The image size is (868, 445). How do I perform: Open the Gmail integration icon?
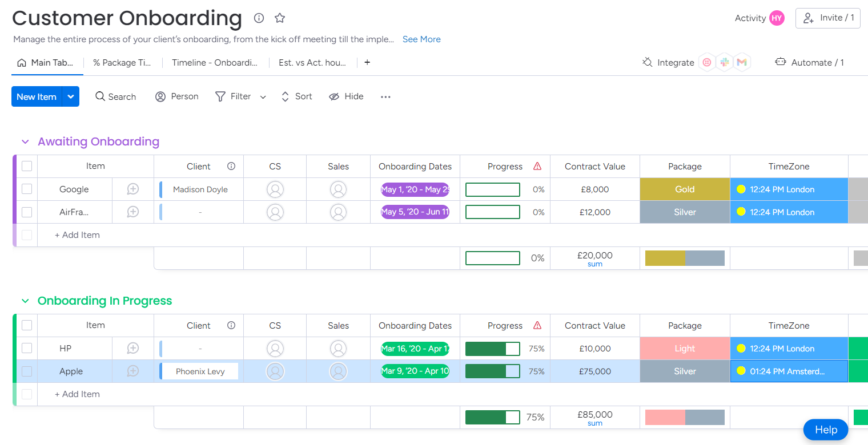742,62
